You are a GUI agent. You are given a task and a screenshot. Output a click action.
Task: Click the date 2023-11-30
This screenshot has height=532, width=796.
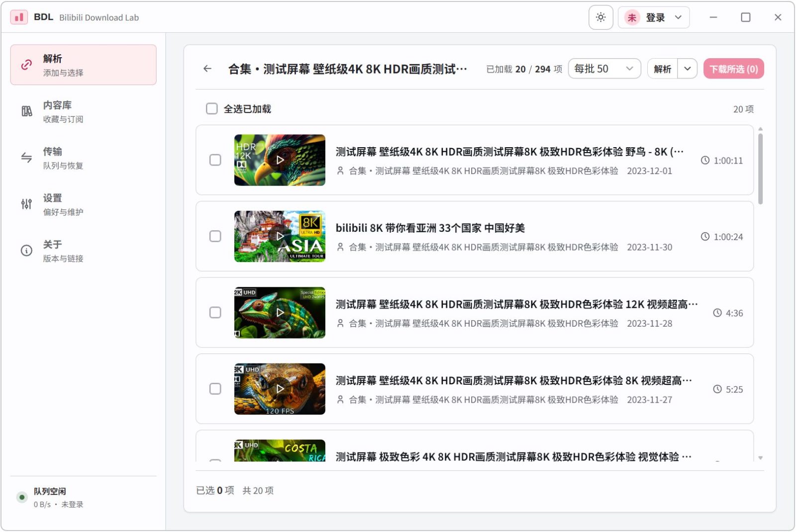pyautogui.click(x=649, y=247)
